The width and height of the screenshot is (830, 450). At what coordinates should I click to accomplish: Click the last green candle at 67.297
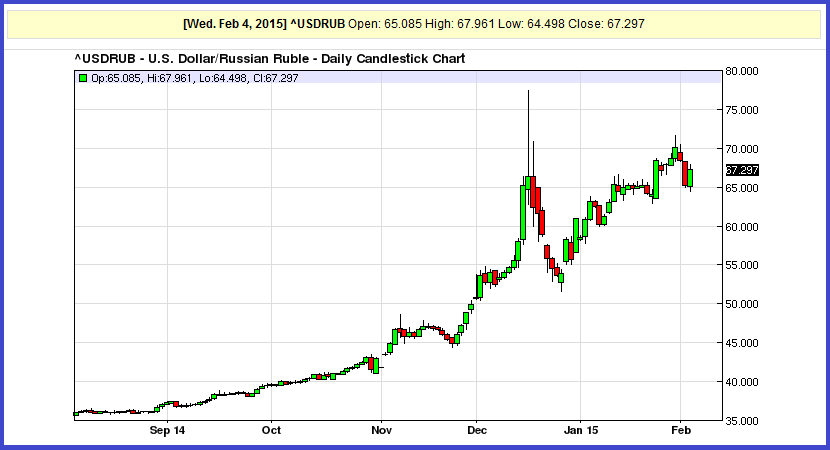coord(690,178)
